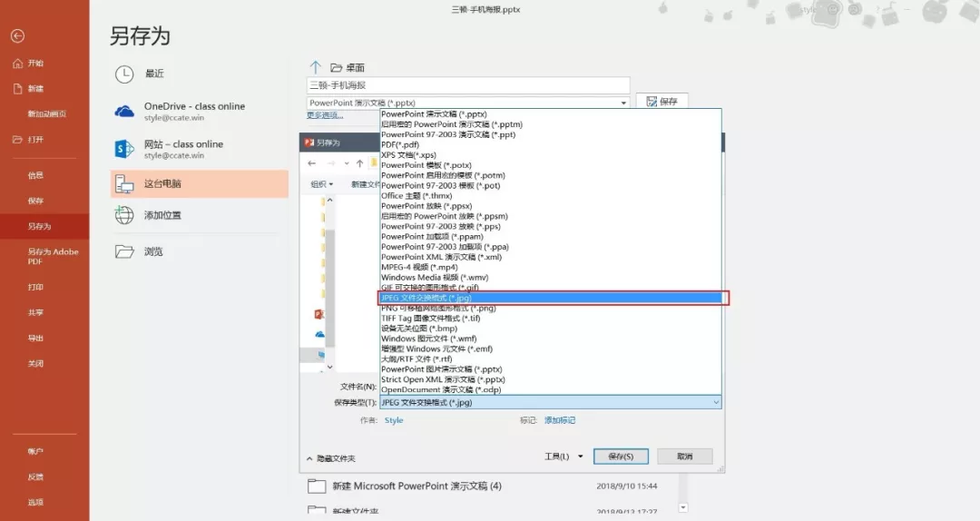Choose PNG 可移植网络图形格式 (*.png) from list
The width and height of the screenshot is (980, 521).
(x=551, y=308)
